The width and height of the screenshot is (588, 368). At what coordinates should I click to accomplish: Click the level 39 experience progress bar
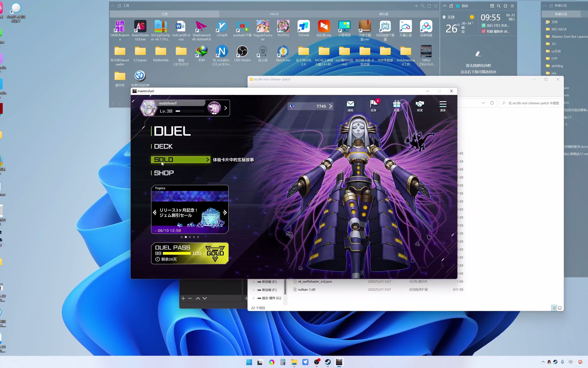click(x=190, y=111)
